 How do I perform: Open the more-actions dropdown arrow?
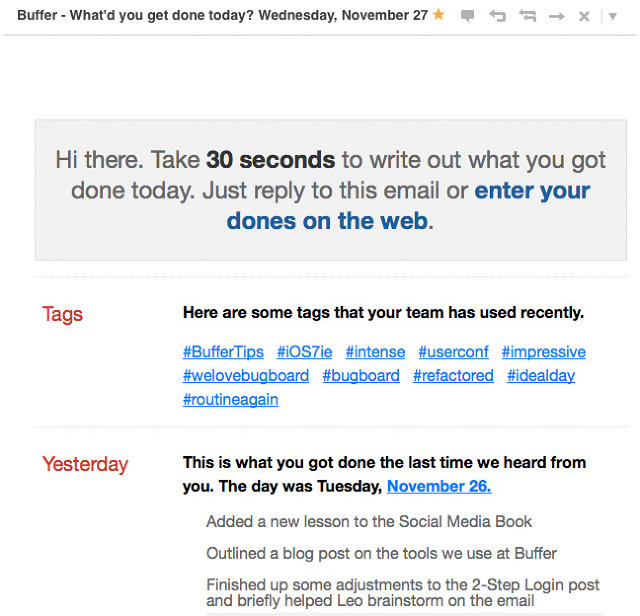pos(613,16)
